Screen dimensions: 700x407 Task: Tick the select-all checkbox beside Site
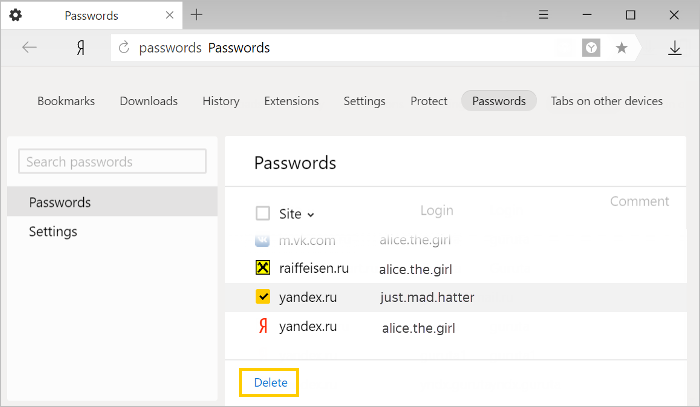[x=262, y=213]
